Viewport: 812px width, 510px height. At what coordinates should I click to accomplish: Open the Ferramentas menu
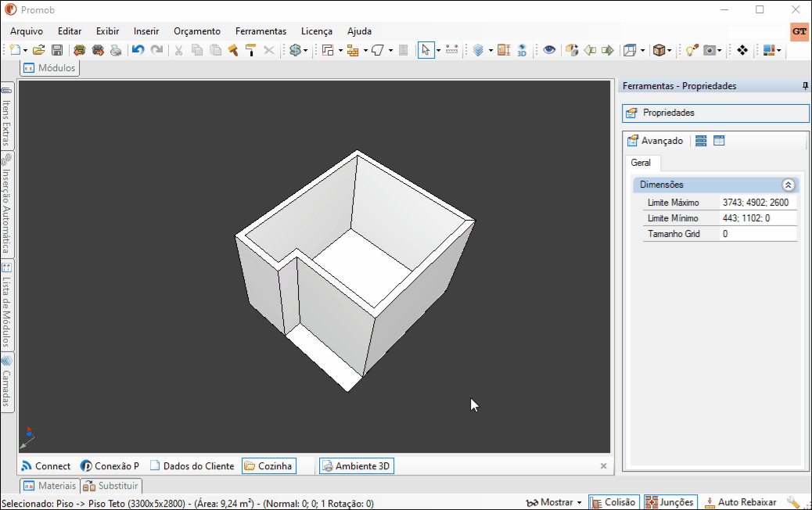click(x=260, y=31)
